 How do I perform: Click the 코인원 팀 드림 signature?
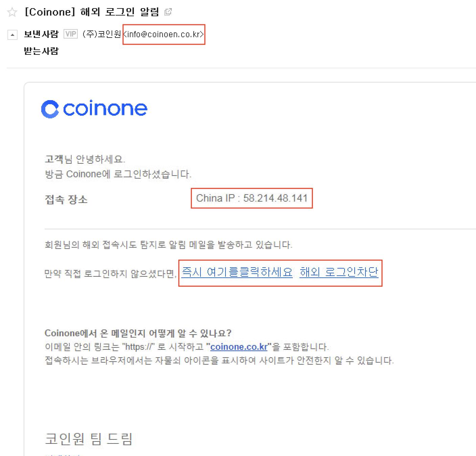tap(89, 439)
